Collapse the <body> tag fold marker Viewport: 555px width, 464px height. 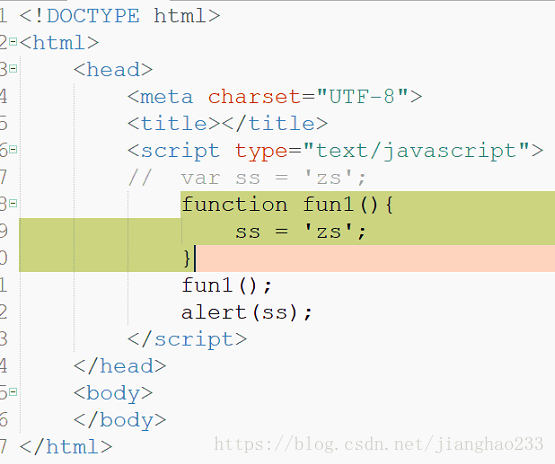pos(13,392)
